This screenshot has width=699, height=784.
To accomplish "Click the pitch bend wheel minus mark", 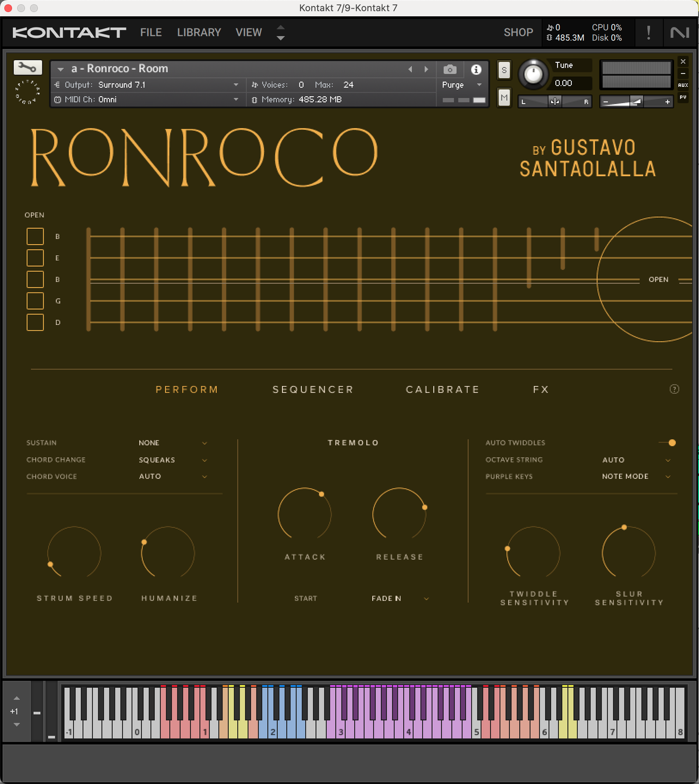I will (37, 712).
